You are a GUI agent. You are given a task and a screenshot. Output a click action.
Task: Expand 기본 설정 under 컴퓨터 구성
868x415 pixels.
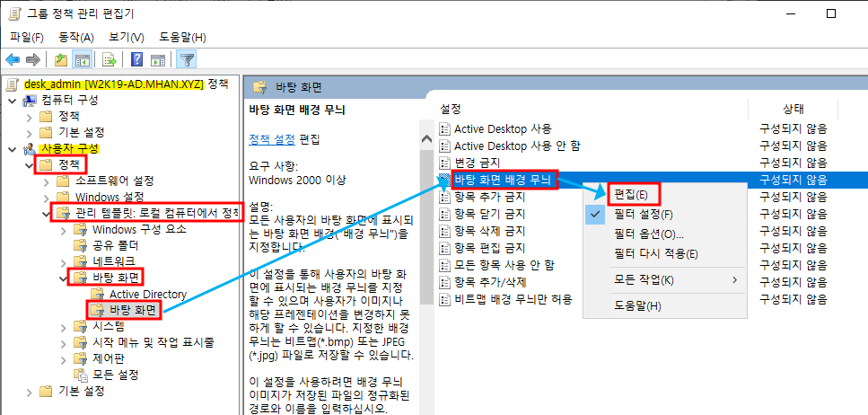(30, 133)
